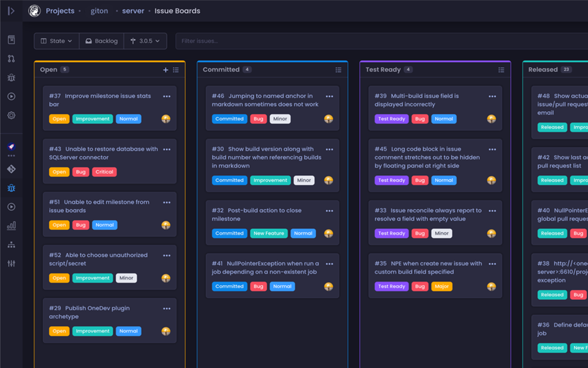Open more options for issue #29
This screenshot has height=368, width=588.
167,309
